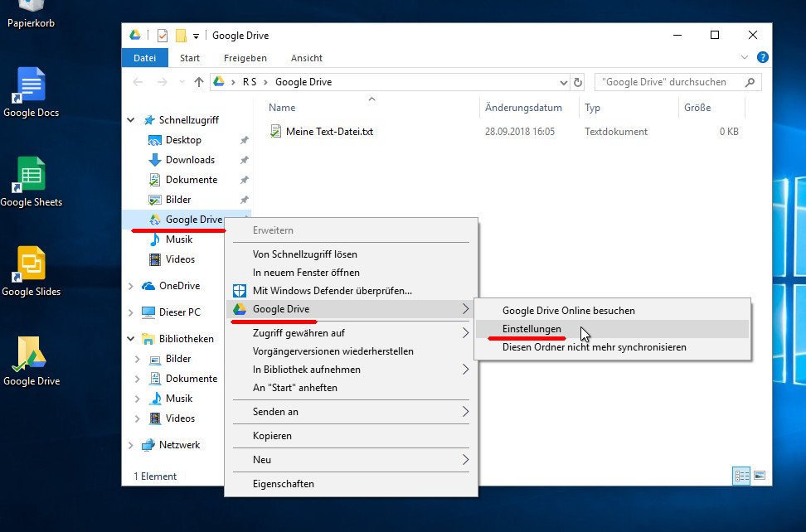Image resolution: width=806 pixels, height=532 pixels.
Task: Refresh the folder view
Action: tap(578, 82)
